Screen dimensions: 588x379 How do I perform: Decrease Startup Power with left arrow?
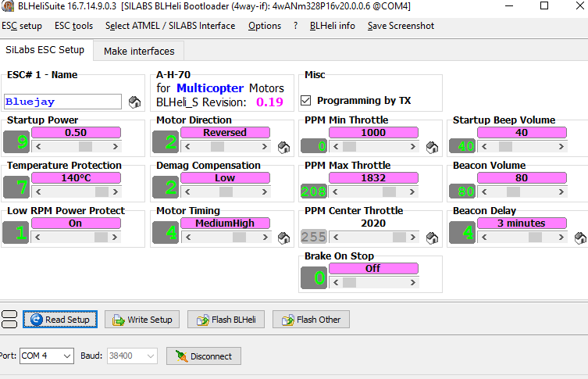(38, 146)
